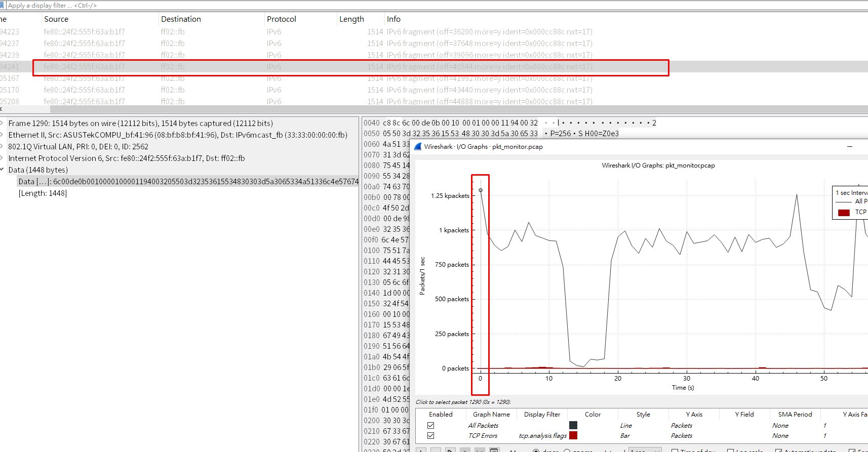Screen dimensions: 868x452
Task: Toggle the TCP Errors graph checkbox
Action: click(430, 436)
